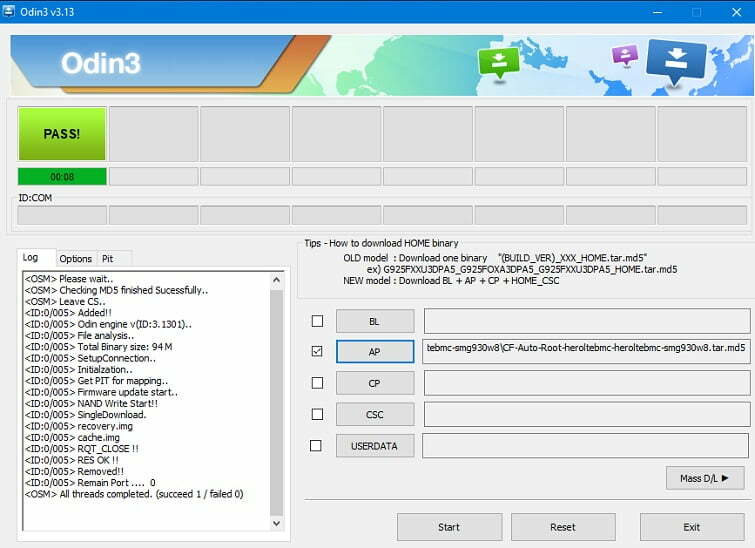Click the Odin3 app icon in title bar
The image size is (755, 548).
pyautogui.click(x=9, y=11)
